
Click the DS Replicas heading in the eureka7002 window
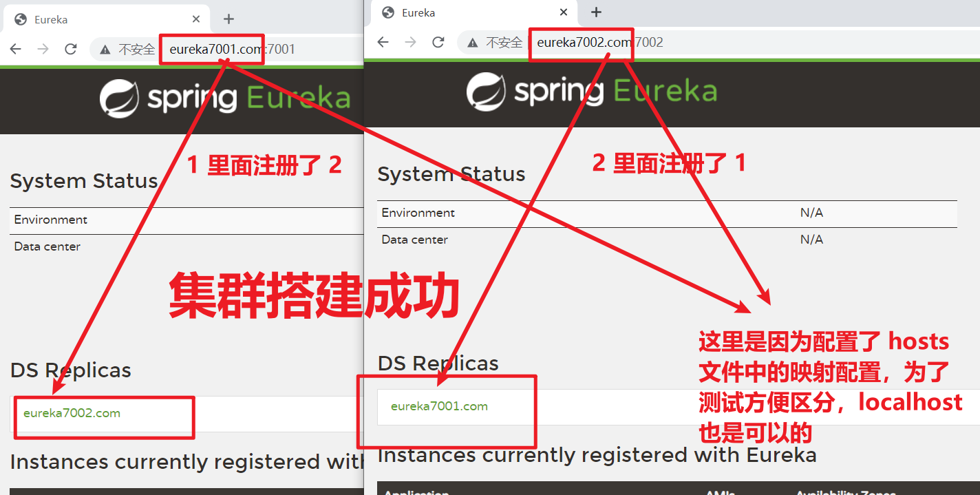tap(438, 364)
